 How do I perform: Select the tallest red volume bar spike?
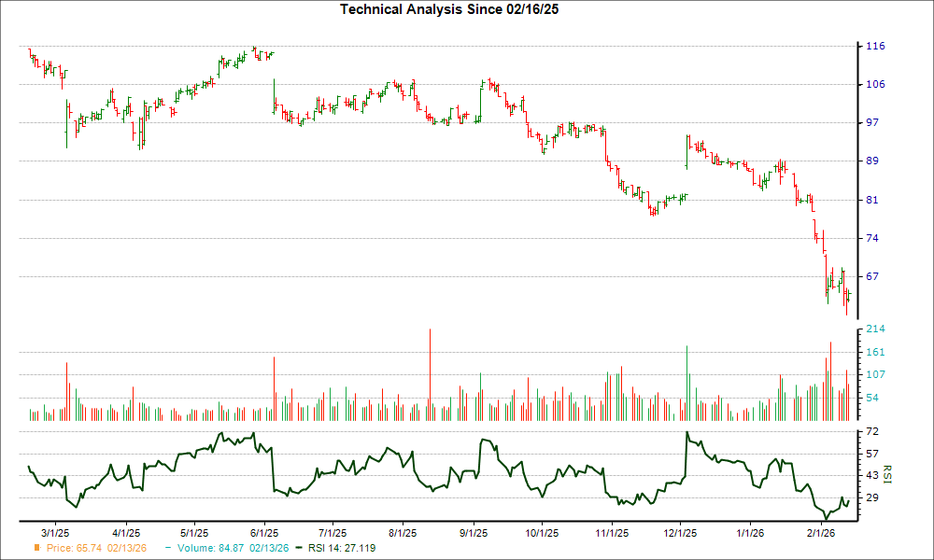pyautogui.click(x=428, y=369)
